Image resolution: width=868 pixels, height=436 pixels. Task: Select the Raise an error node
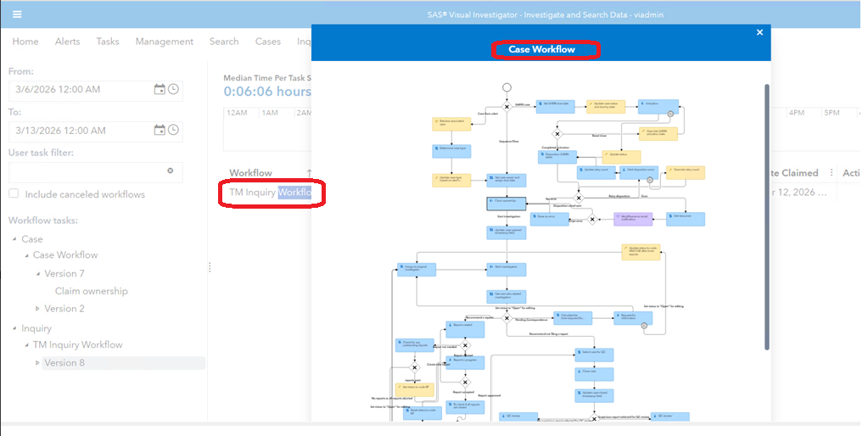550,219
